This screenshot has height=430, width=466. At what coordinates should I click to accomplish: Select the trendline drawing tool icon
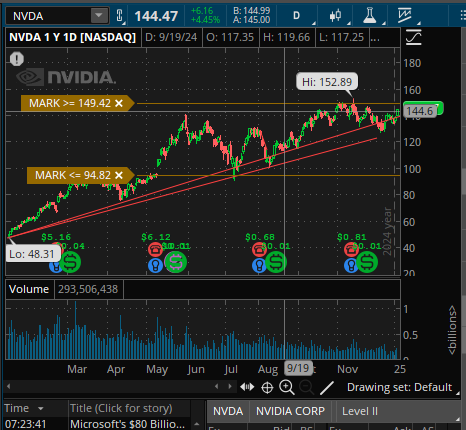(327, 388)
